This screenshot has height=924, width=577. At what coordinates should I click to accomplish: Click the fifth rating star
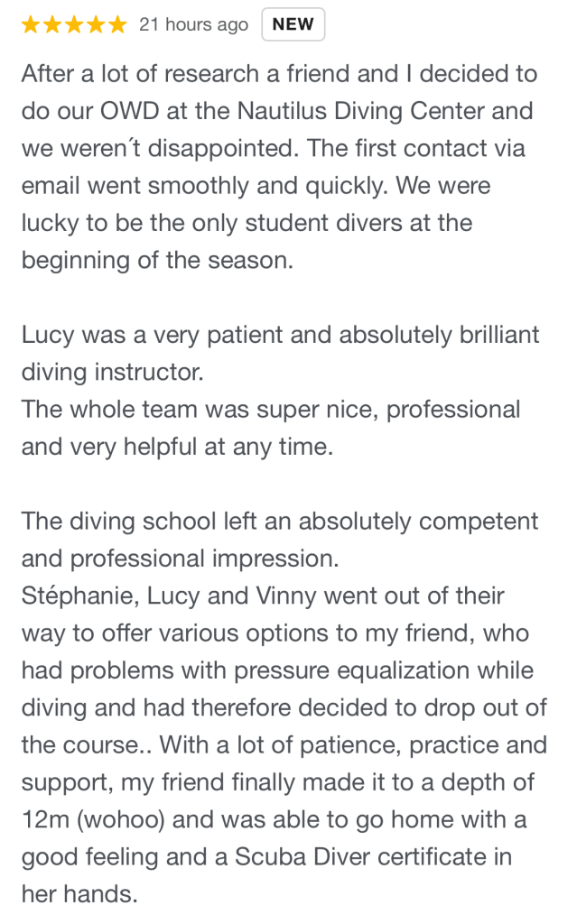click(x=117, y=25)
